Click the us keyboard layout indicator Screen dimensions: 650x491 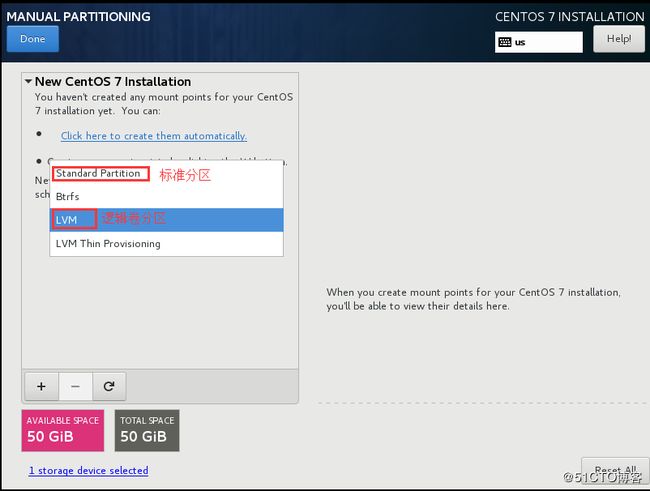pos(538,42)
